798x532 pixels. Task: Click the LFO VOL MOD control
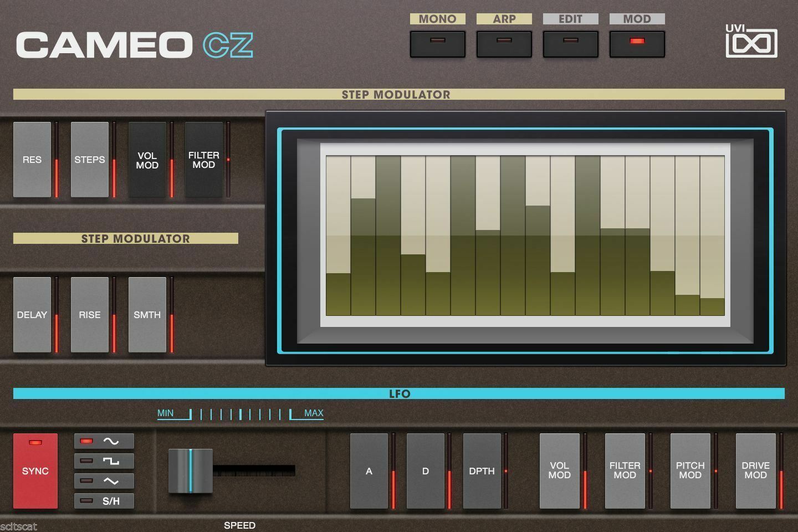(560, 471)
